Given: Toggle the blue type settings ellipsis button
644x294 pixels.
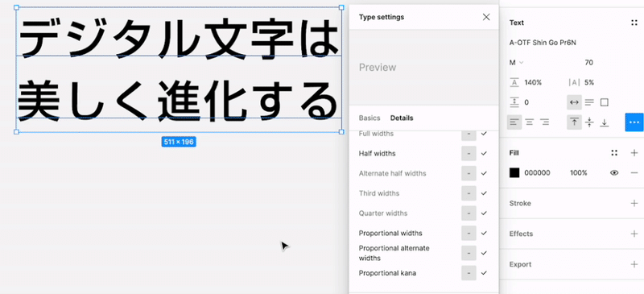Looking at the screenshot, I should [x=634, y=122].
